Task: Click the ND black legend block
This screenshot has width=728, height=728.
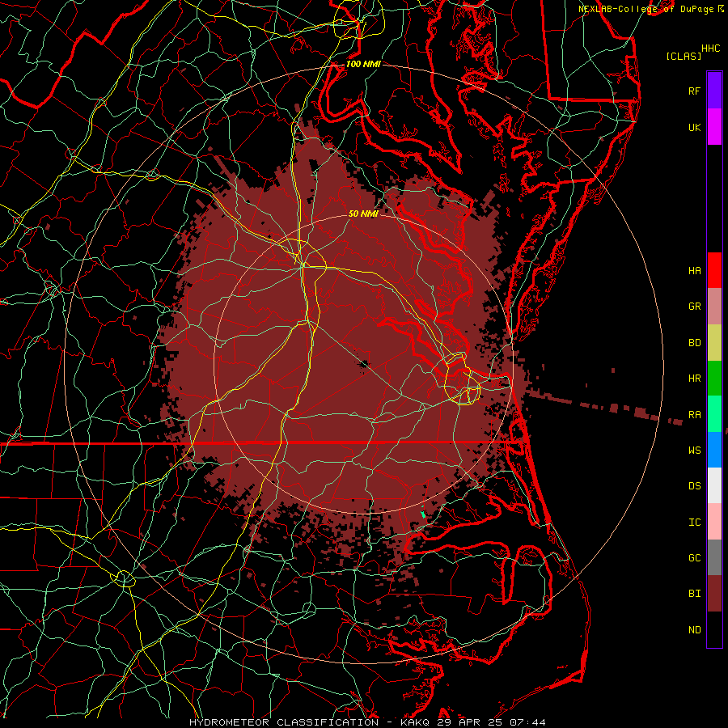Action: [714, 629]
